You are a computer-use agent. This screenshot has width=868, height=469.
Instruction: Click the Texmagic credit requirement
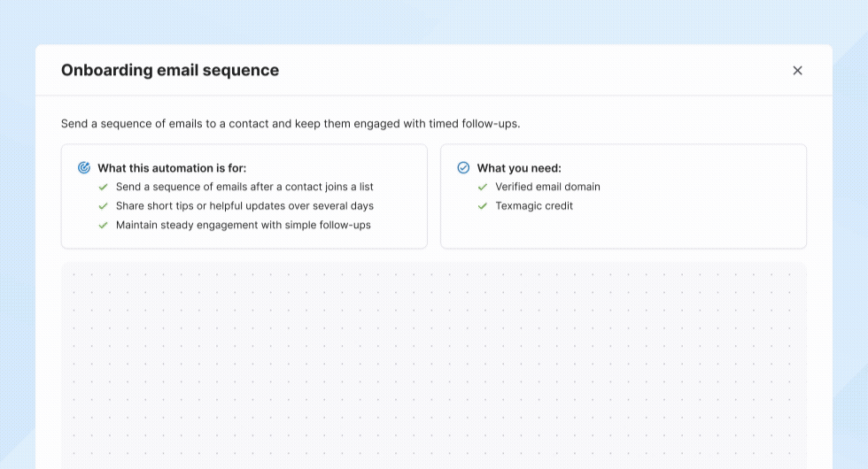tap(534, 206)
